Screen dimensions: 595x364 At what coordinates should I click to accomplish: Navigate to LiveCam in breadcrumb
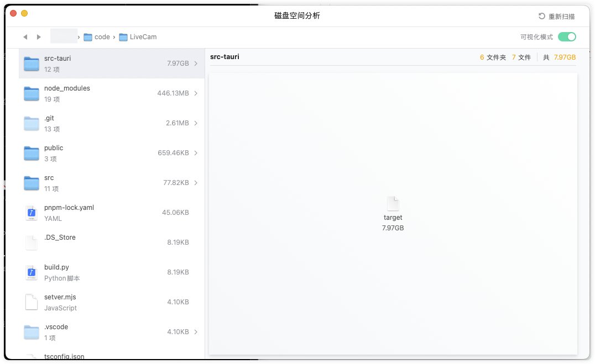(143, 37)
